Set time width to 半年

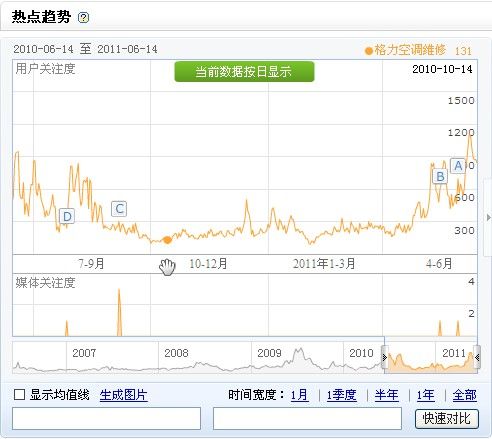[x=386, y=395]
